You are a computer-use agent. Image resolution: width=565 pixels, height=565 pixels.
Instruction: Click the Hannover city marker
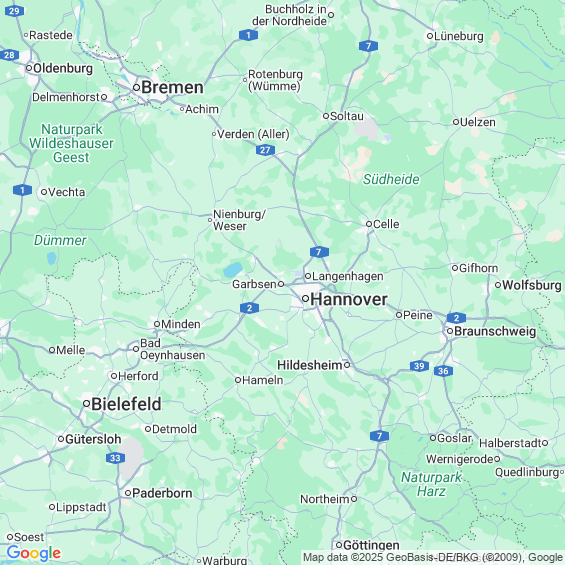click(x=305, y=298)
